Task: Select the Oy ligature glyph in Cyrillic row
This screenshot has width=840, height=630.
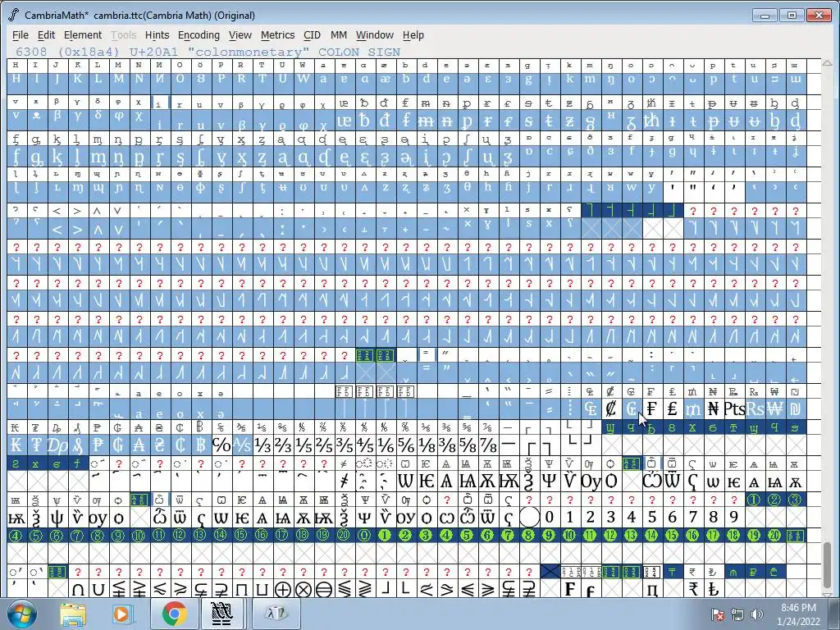Action: click(591, 481)
